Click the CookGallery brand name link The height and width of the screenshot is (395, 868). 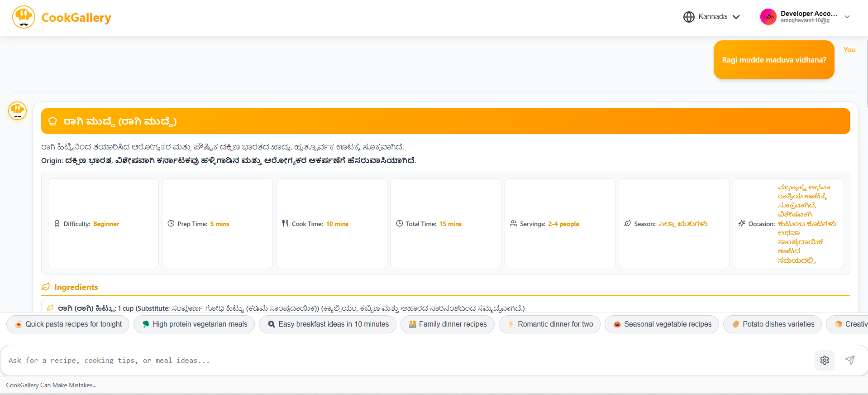tap(76, 18)
